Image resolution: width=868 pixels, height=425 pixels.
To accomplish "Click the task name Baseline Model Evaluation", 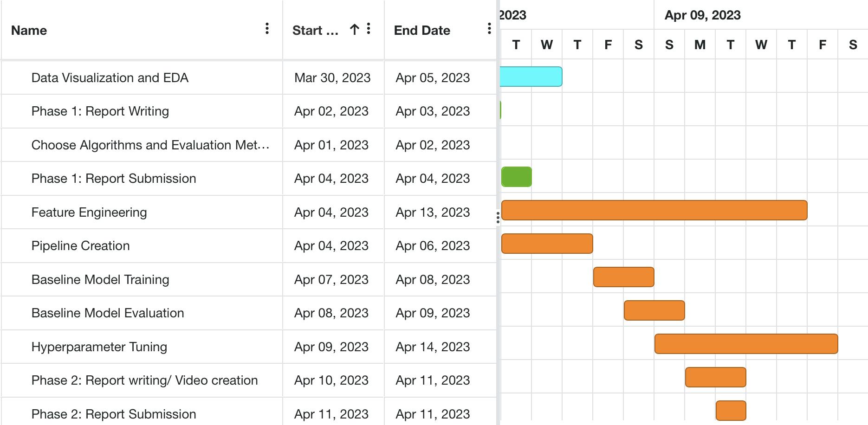I will (x=107, y=313).
